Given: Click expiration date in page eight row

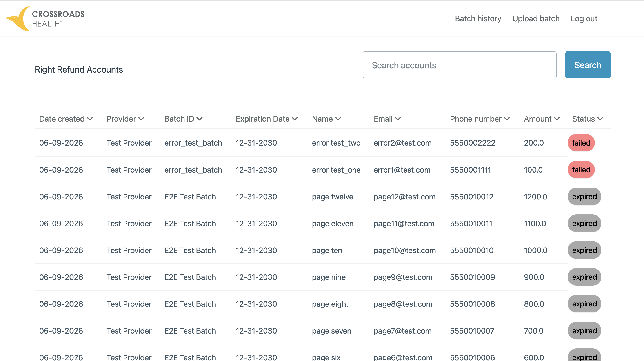Looking at the screenshot, I should click(x=256, y=304).
